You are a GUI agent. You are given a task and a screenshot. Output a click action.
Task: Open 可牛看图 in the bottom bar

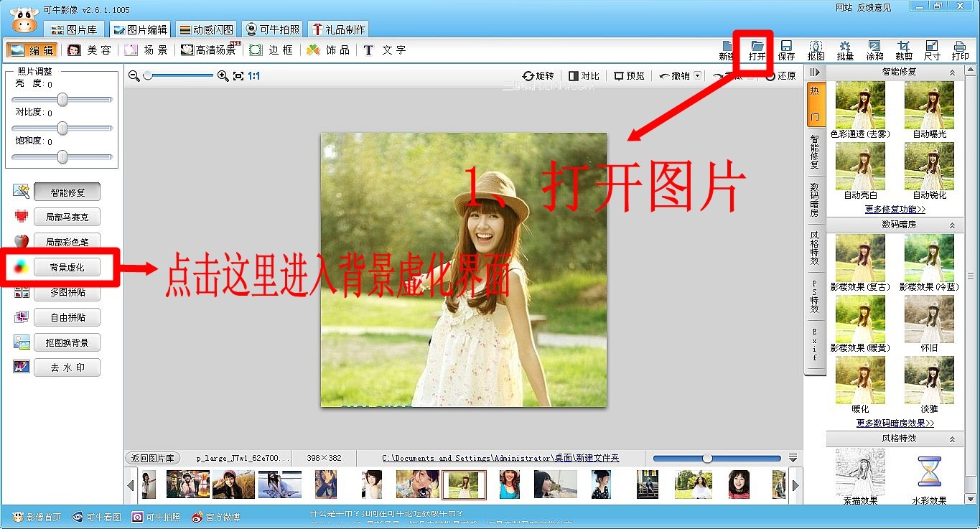pos(96,517)
